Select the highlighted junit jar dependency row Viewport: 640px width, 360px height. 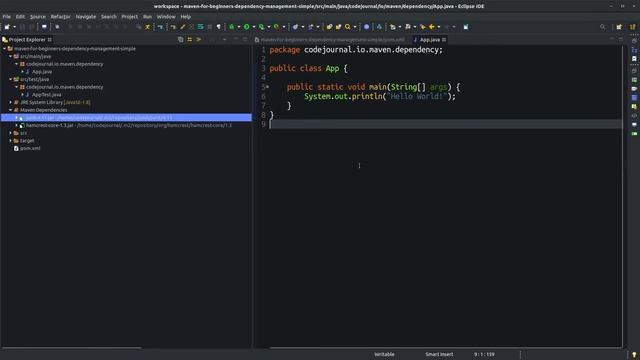pos(126,118)
